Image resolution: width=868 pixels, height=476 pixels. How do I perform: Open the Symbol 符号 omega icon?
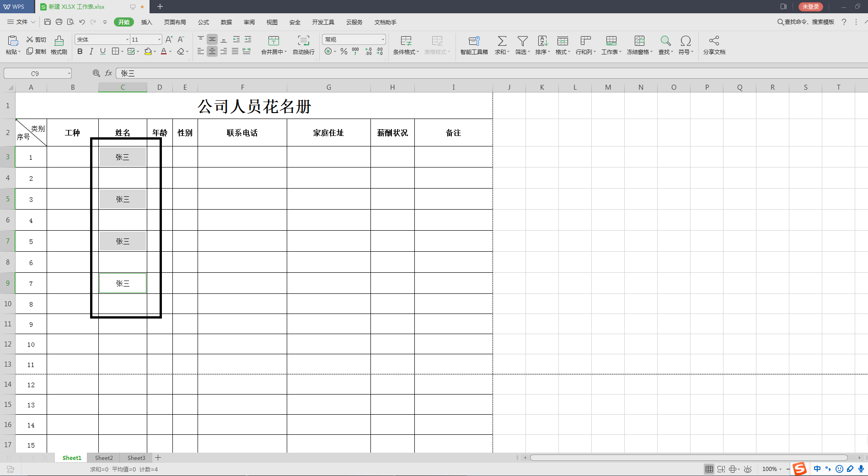[686, 41]
